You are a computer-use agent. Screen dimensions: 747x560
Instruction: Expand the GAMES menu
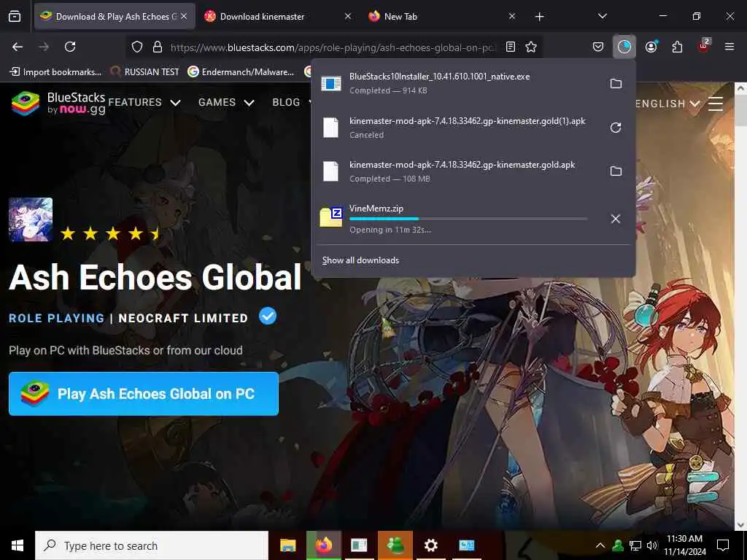[x=226, y=102]
